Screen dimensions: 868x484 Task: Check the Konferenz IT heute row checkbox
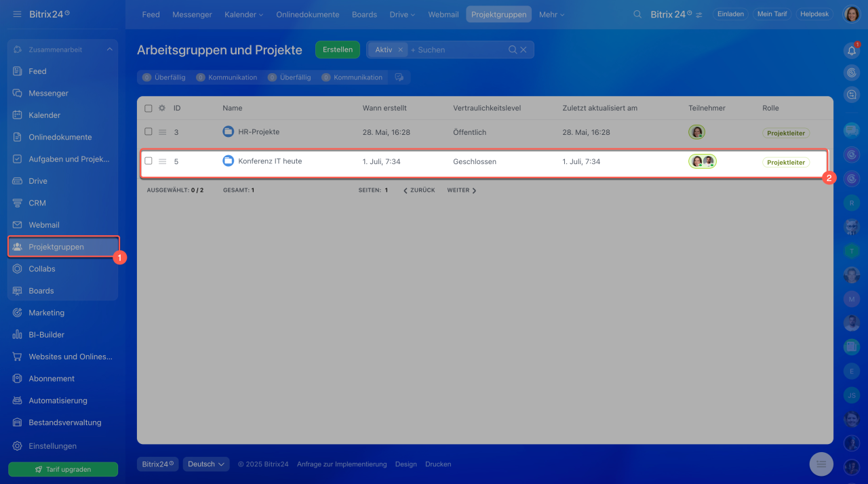coord(149,161)
